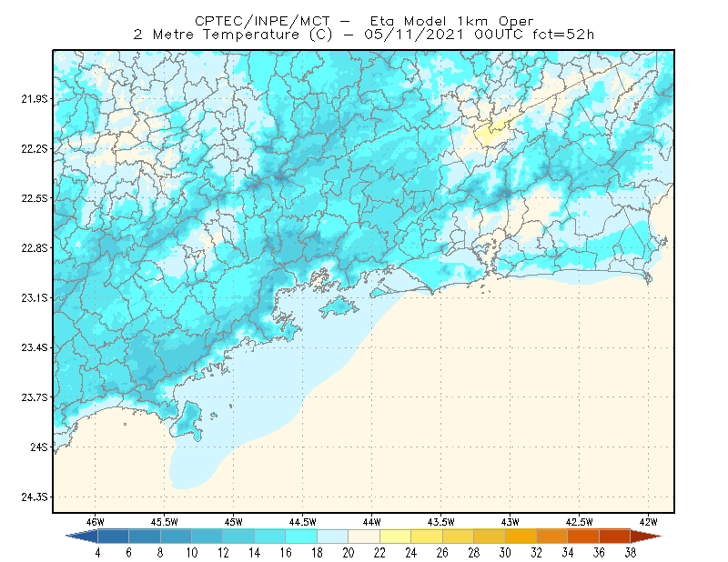Click the 46W longitude axis label
728x562 pixels.
click(95, 522)
